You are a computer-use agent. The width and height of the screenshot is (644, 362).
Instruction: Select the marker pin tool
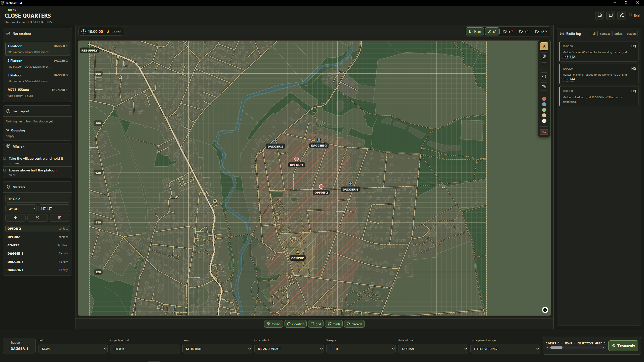point(544,56)
